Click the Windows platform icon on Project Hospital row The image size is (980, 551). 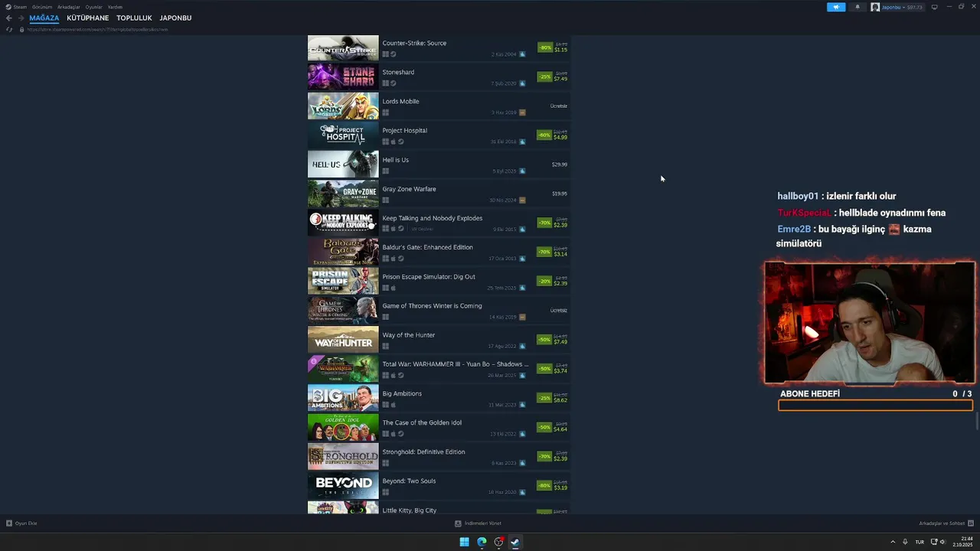(x=386, y=142)
